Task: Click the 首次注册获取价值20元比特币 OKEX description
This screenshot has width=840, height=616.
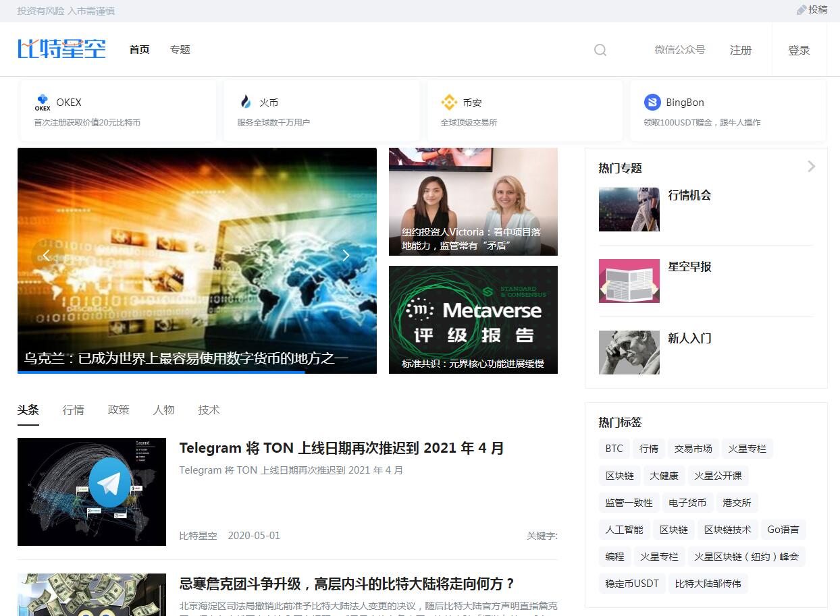Action: point(87,123)
